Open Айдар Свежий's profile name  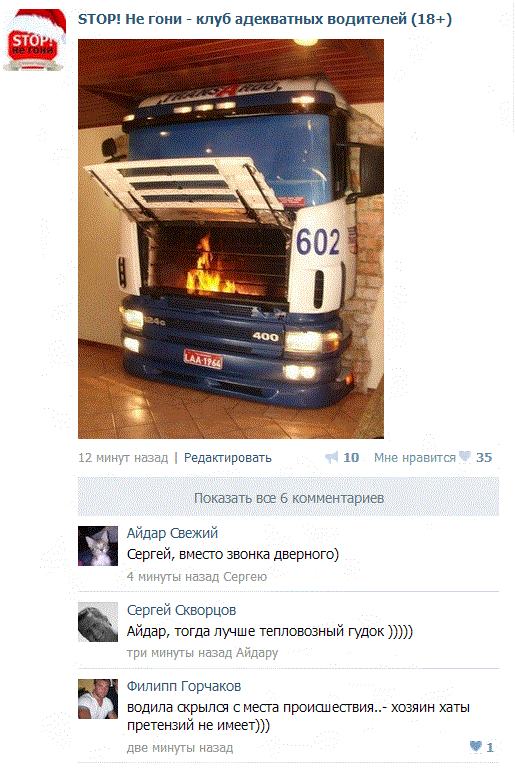(172, 533)
